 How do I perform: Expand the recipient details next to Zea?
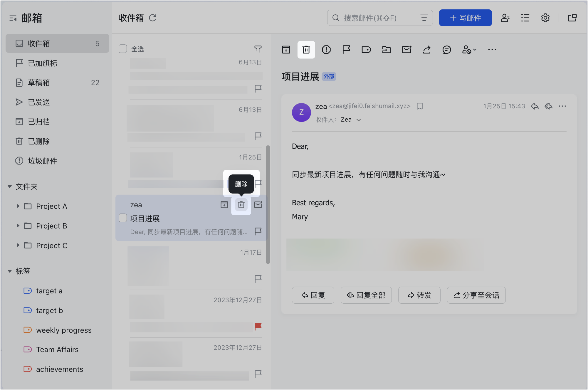pos(359,120)
